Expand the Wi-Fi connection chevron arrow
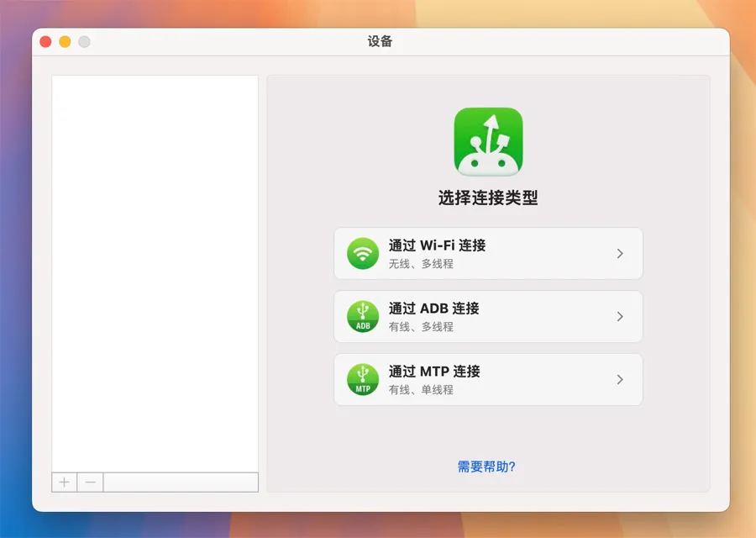This screenshot has width=756, height=538. [x=620, y=253]
